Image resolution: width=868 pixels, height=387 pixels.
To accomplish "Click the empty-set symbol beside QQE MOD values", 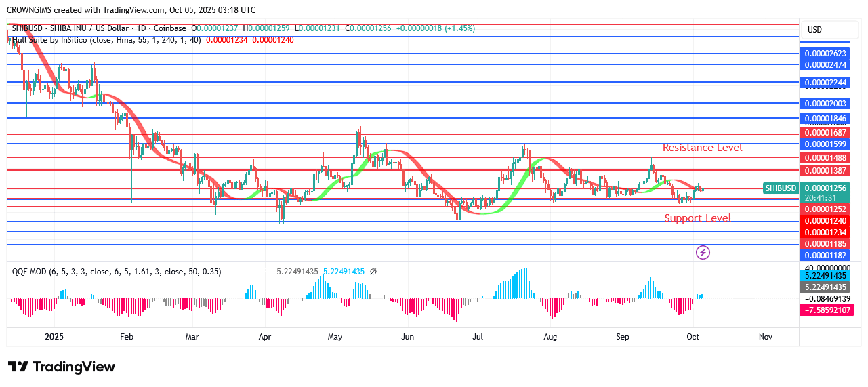I will tap(373, 272).
